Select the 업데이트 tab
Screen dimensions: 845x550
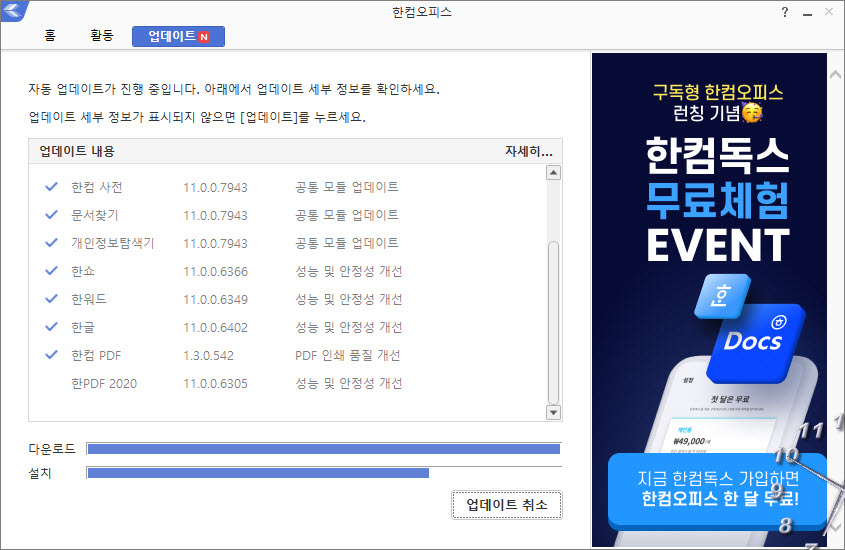click(x=178, y=36)
